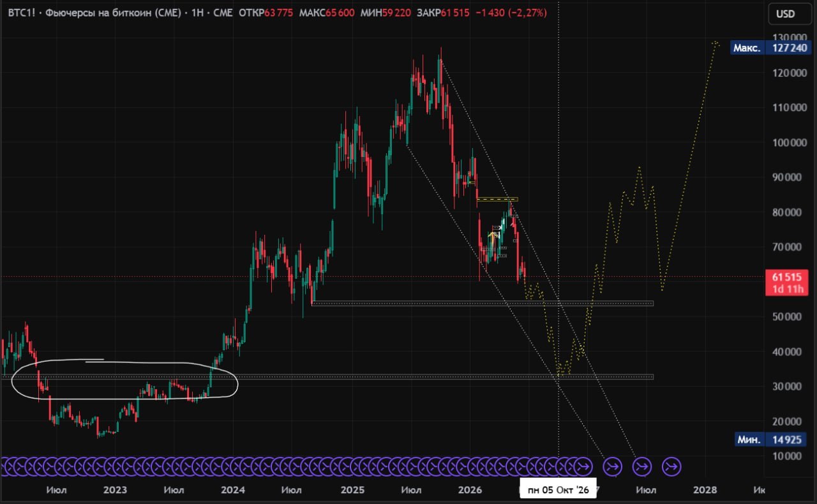Click the BTC1! futures symbol title
This screenshot has width=817, height=504.
click(96, 12)
